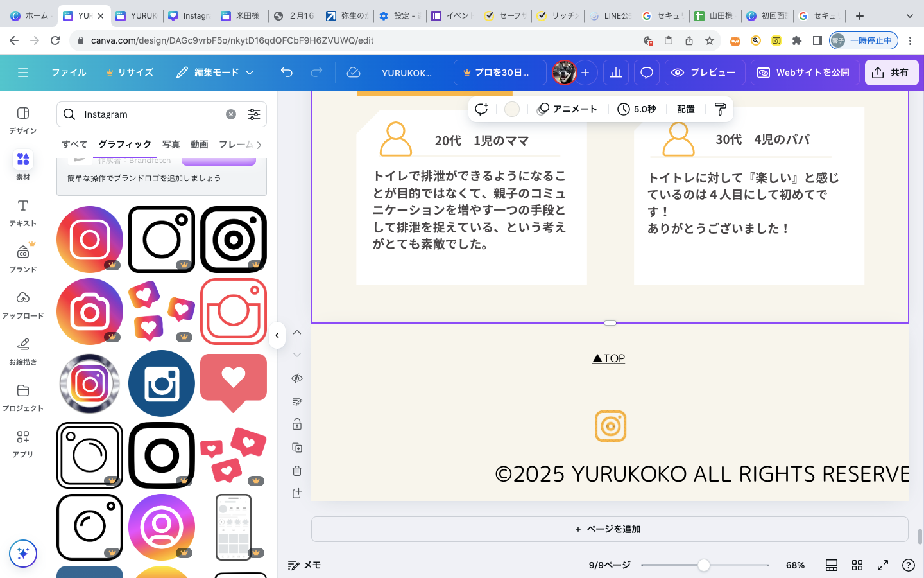Add collaborator with plus button
The height and width of the screenshot is (578, 924).
585,73
